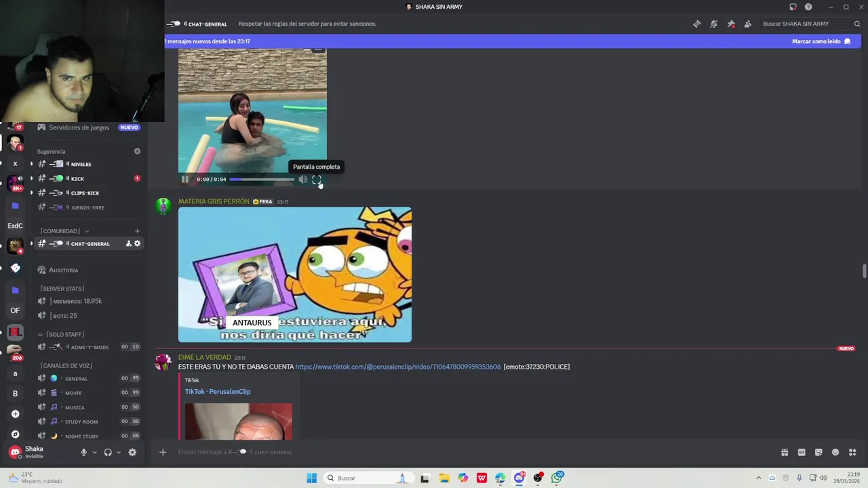This screenshot has width=868, height=488.
Task: Click the message attachment plus button
Action: point(163,452)
